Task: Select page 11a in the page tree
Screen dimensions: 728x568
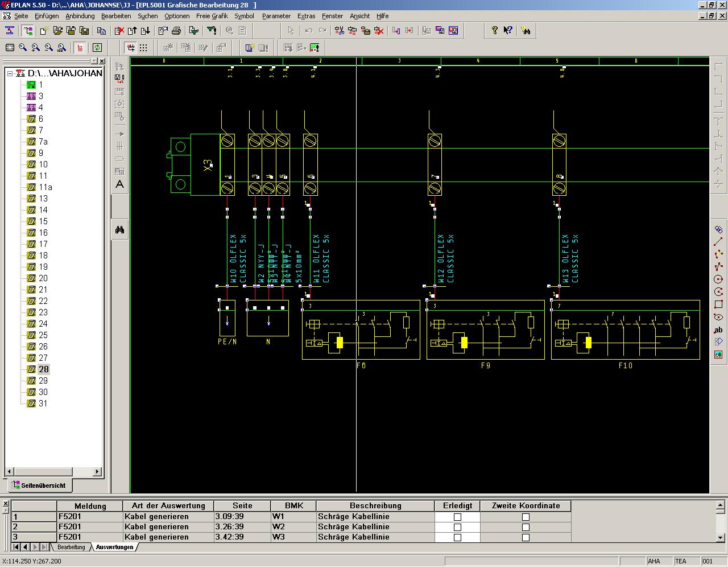Action: point(45,187)
